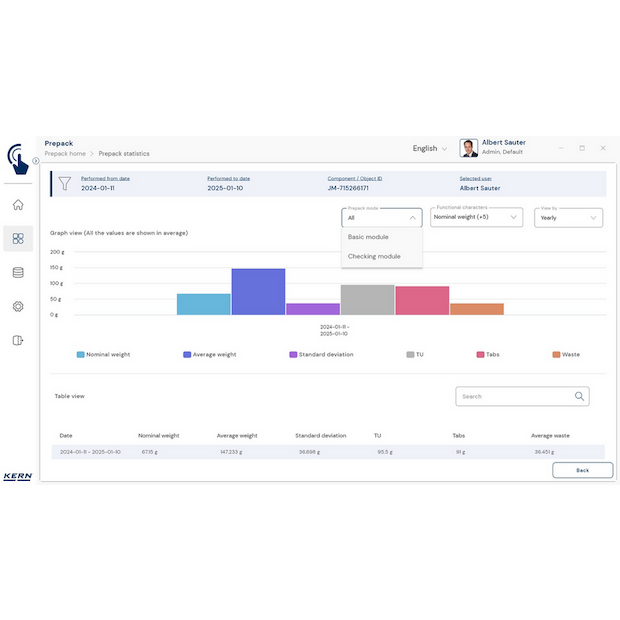Click the Average weight legend swatch
The image size is (620, 620).
[x=188, y=354]
